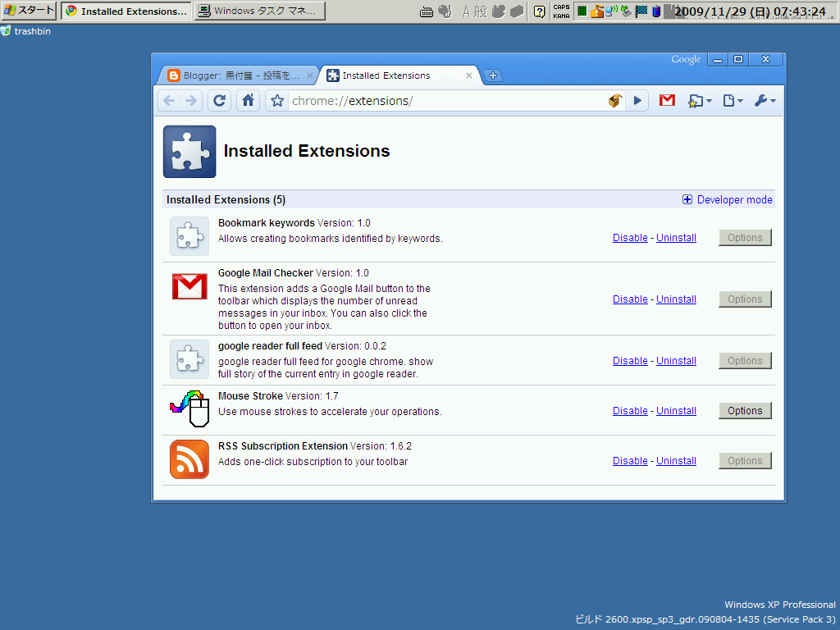Click the IME input mode A indicator
This screenshot has width=840, height=630.
[467, 11]
